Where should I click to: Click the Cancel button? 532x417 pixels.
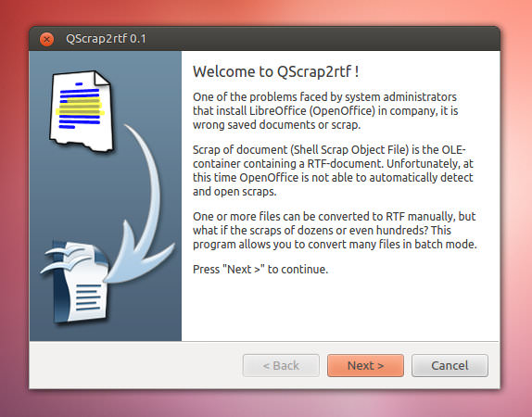tap(450, 365)
